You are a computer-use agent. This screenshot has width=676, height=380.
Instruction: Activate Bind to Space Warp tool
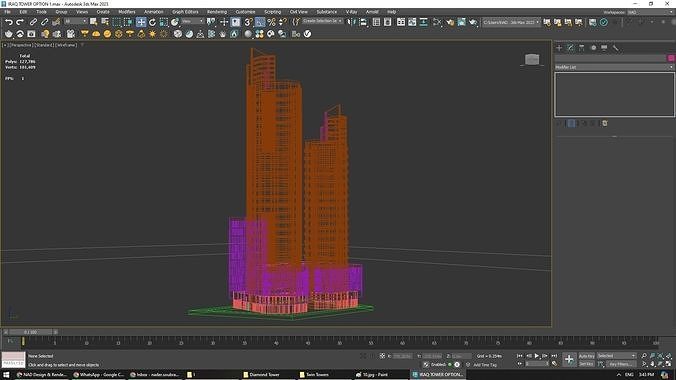[56, 22]
